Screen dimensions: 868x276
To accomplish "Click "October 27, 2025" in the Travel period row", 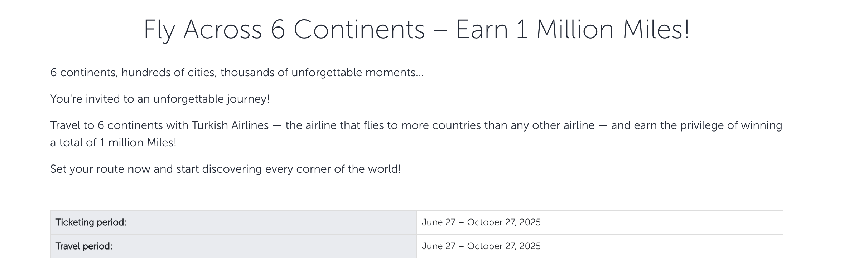I will pyautogui.click(x=504, y=246).
